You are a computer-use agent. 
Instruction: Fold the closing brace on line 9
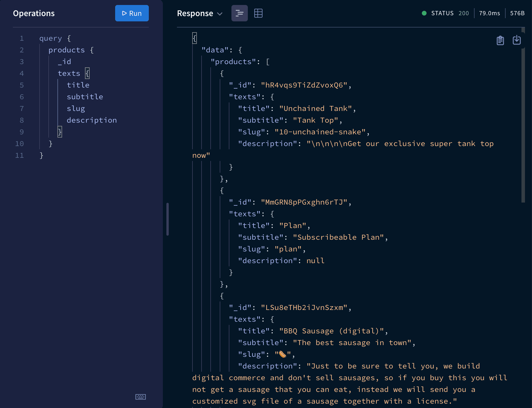[59, 132]
